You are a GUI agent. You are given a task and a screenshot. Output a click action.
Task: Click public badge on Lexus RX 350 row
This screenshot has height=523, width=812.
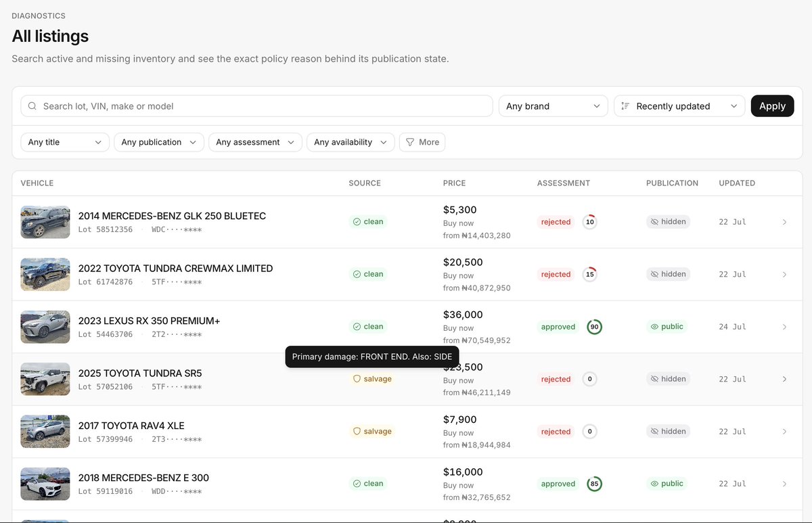pyautogui.click(x=667, y=326)
